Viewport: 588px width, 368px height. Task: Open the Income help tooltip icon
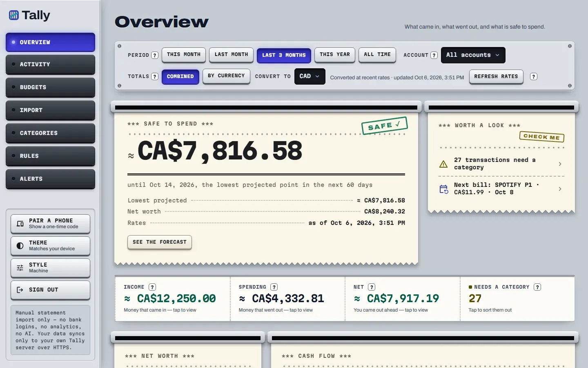click(x=152, y=287)
